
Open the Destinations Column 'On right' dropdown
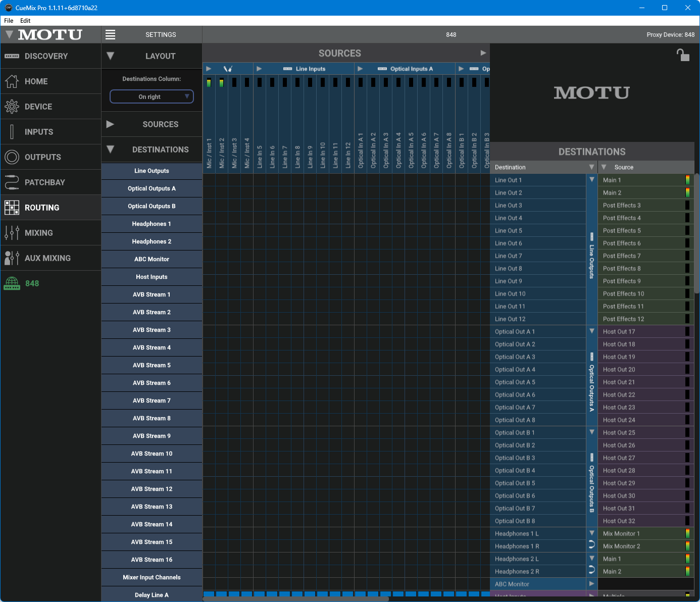(x=152, y=96)
